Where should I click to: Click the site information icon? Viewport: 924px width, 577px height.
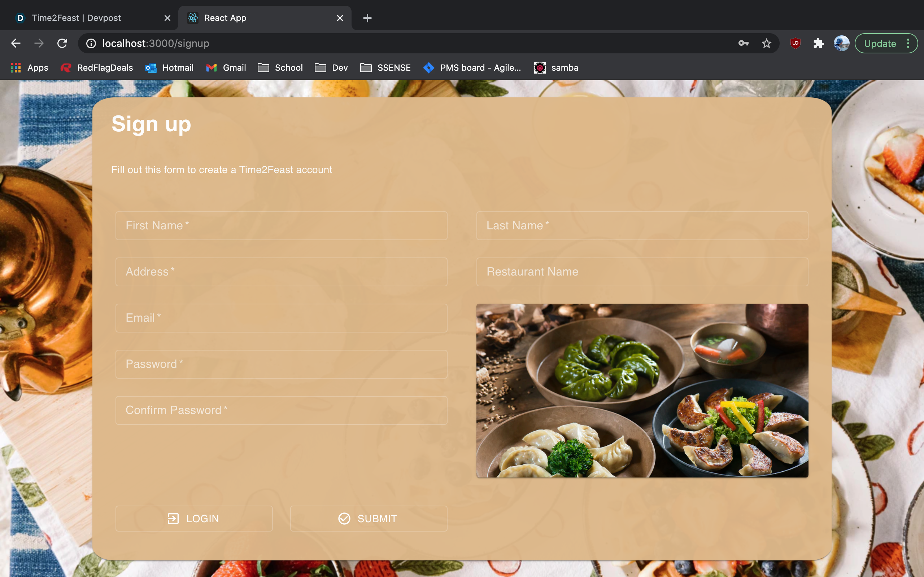pyautogui.click(x=91, y=43)
